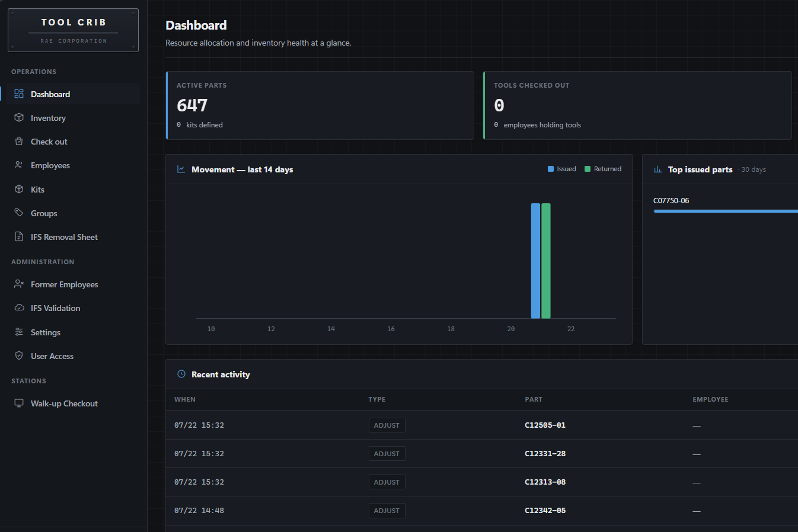This screenshot has width=798, height=532.
Task: Open part C12342-05 in Recent activity
Action: [x=545, y=511]
